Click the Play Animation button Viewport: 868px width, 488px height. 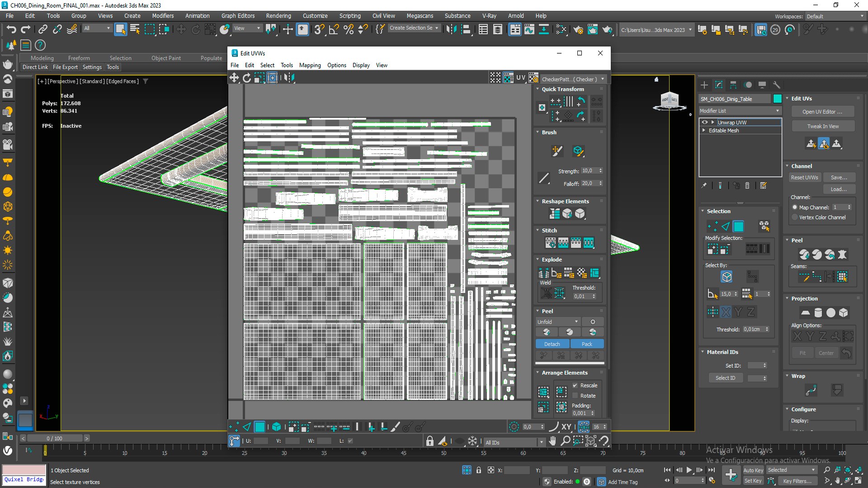tap(689, 470)
